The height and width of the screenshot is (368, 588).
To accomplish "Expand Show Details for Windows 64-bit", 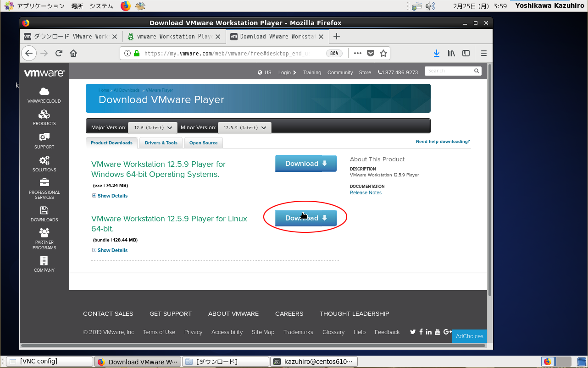I will tap(112, 196).
